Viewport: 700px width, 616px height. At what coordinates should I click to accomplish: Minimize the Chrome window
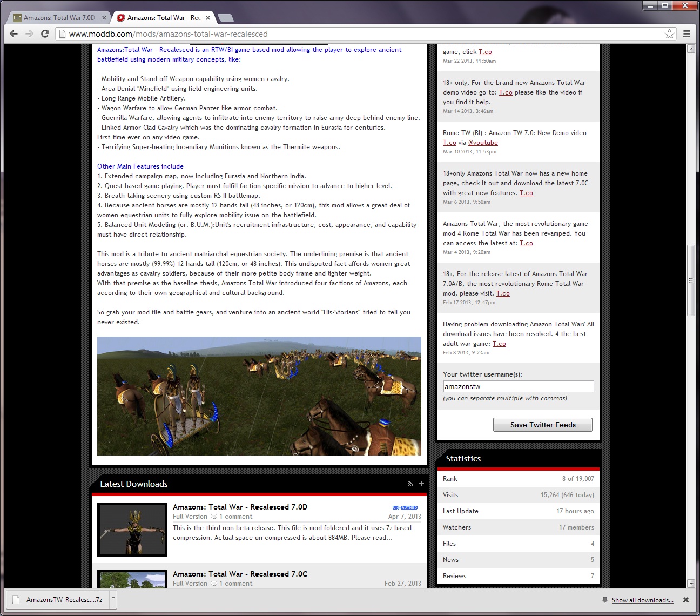coord(650,5)
